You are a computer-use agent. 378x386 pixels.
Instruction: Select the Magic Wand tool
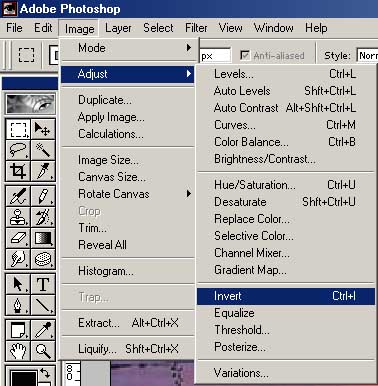pyautogui.click(x=43, y=150)
